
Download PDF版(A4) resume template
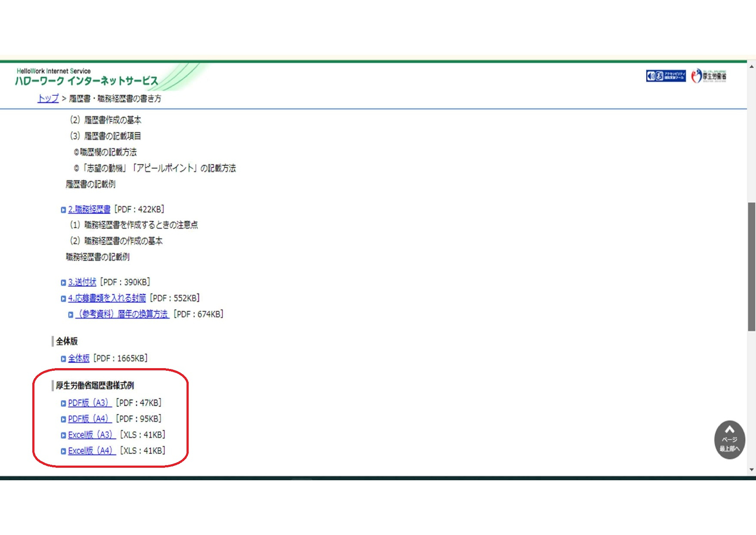tap(90, 419)
